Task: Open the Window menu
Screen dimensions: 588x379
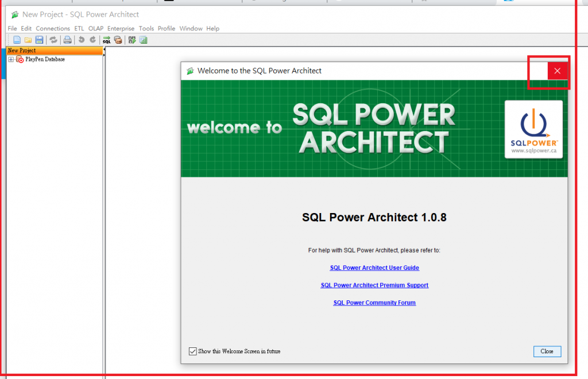Action: (191, 29)
